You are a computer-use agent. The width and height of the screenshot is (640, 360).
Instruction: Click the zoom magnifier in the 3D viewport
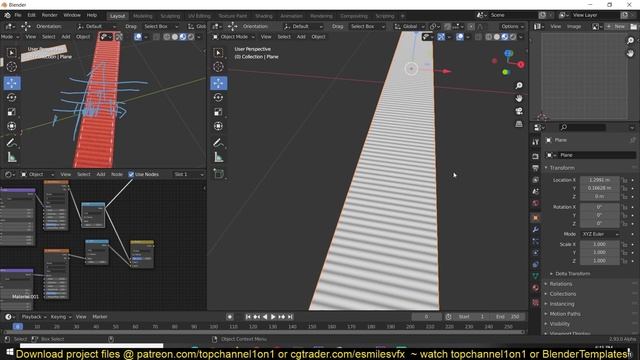pyautogui.click(x=519, y=86)
